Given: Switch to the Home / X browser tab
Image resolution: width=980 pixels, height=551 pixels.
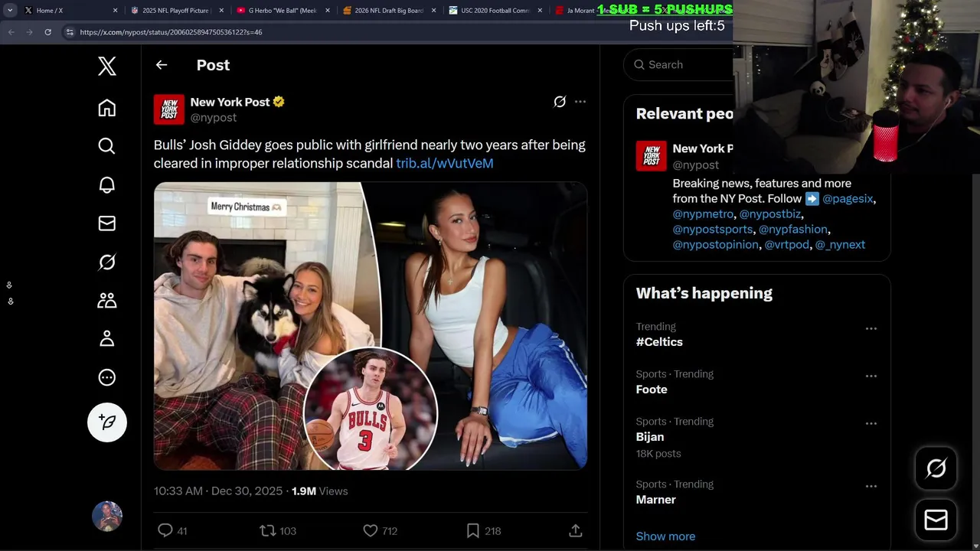Looking at the screenshot, I should point(70,11).
